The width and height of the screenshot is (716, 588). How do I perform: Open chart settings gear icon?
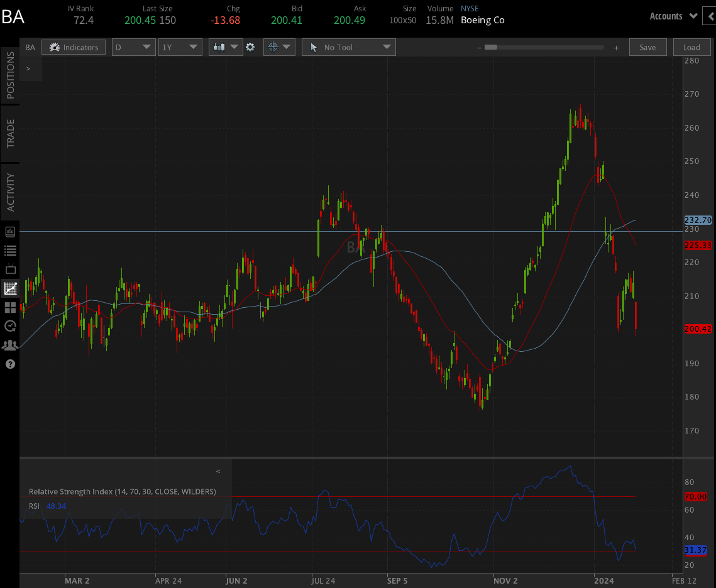click(250, 47)
